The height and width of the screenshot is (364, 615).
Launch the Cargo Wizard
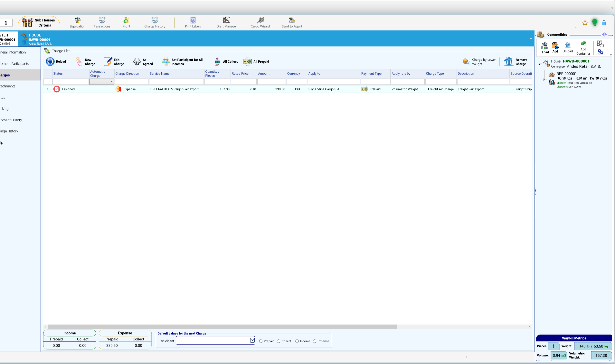(x=260, y=22)
